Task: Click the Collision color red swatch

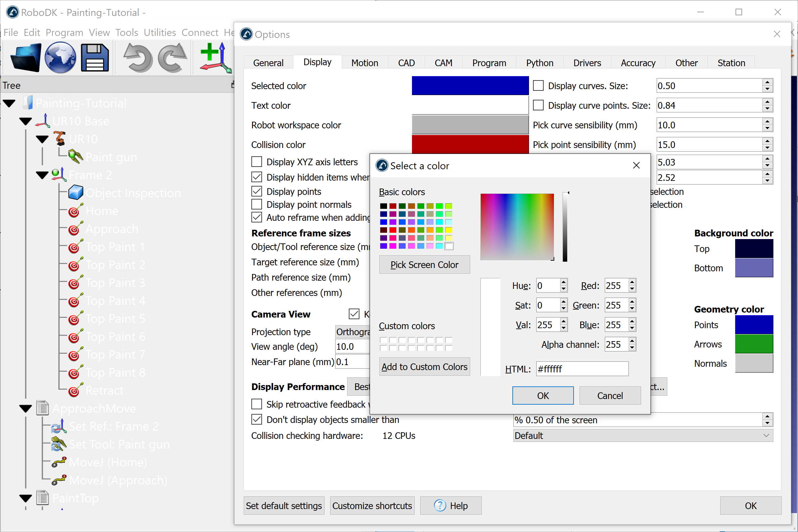Action: (x=470, y=145)
